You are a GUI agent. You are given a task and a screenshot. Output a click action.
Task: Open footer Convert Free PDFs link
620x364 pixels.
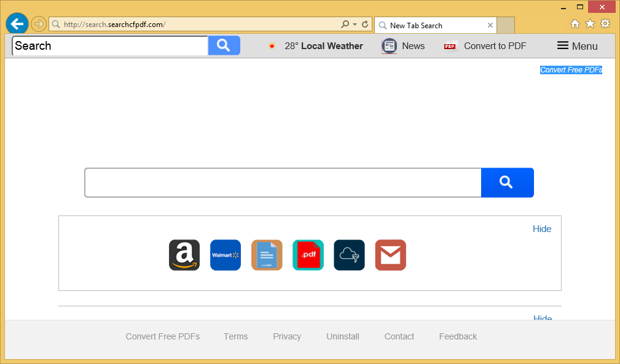point(162,336)
